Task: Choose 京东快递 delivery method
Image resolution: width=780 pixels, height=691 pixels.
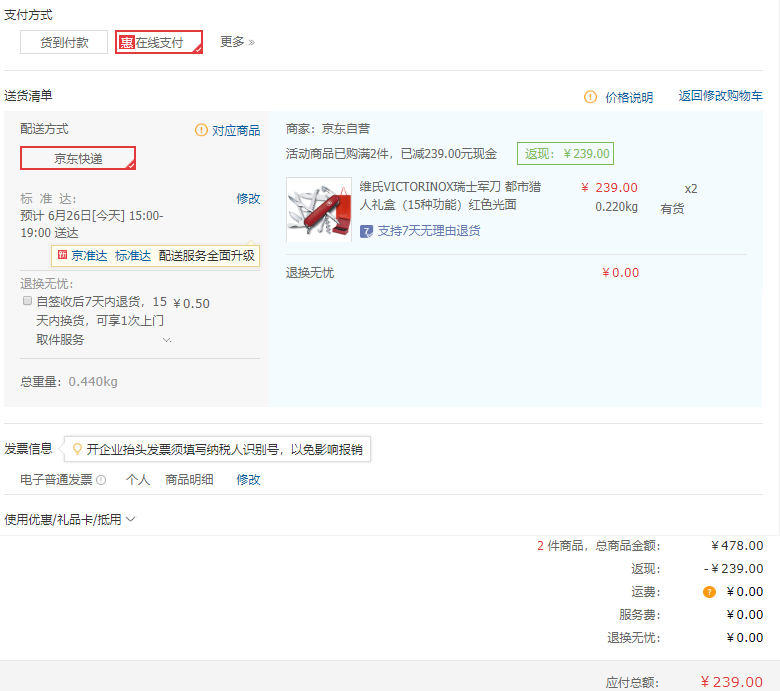Action: (78, 158)
